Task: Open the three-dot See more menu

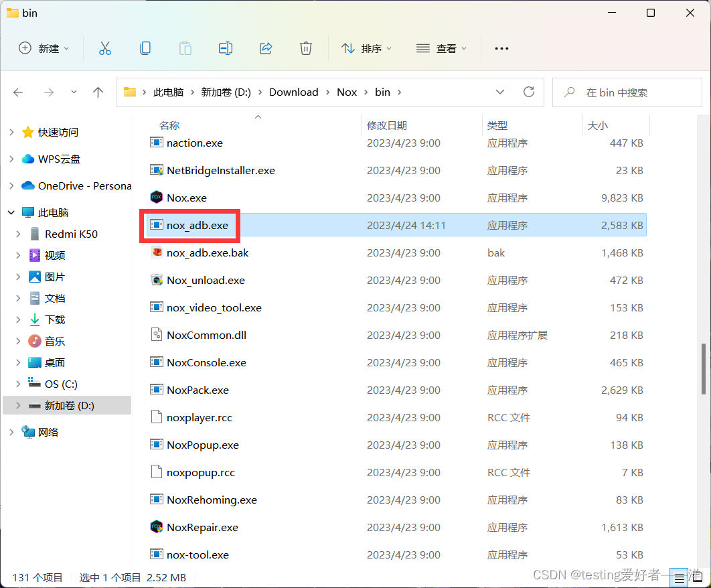Action: click(x=501, y=48)
